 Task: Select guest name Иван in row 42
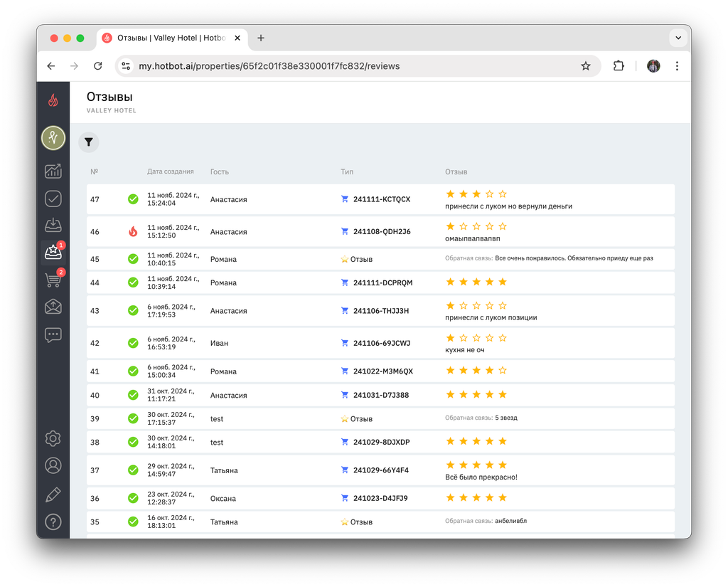pos(219,343)
